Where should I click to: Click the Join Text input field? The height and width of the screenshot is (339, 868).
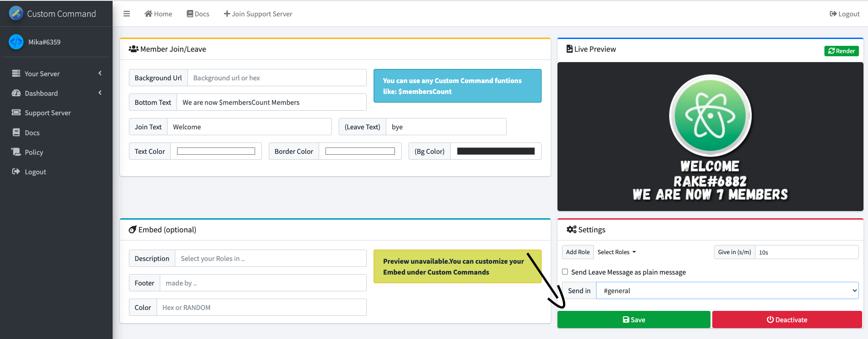pos(249,127)
